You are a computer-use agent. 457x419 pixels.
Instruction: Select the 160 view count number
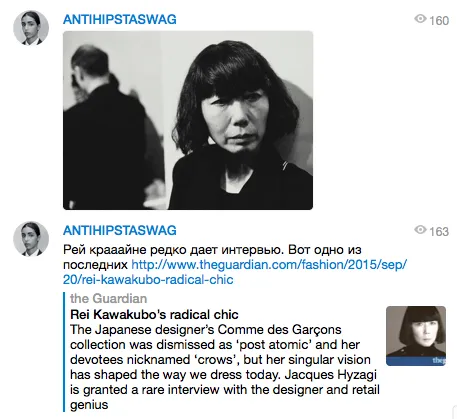pos(439,21)
